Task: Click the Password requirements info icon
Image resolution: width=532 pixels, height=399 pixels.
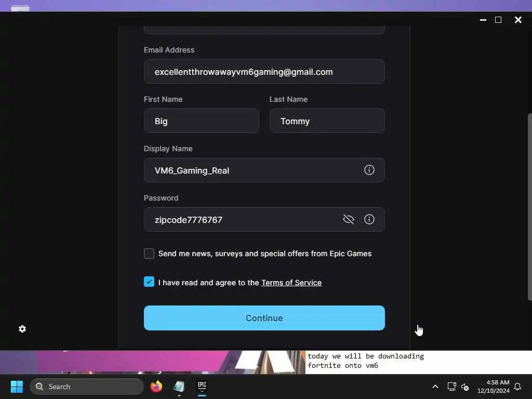Action: [x=369, y=219]
